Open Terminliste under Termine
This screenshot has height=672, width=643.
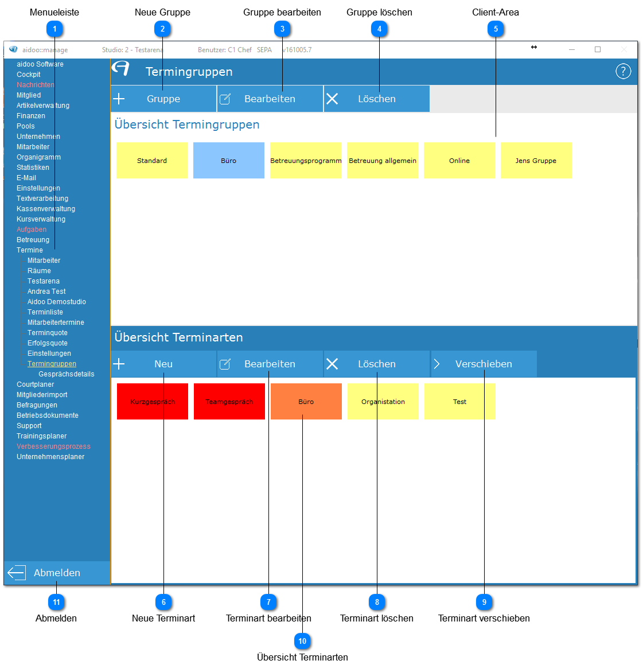[45, 312]
